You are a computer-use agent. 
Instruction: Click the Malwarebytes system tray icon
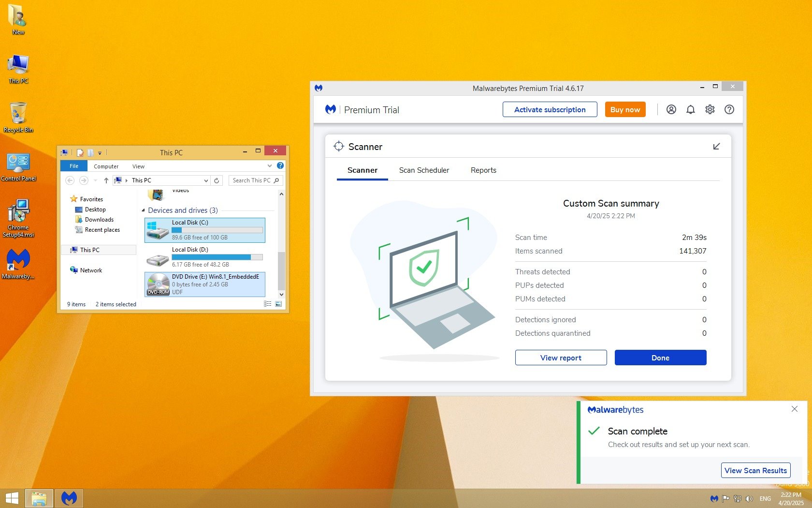click(714, 499)
